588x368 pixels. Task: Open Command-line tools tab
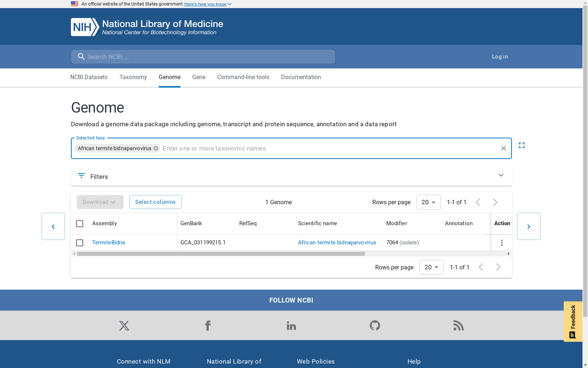point(243,77)
